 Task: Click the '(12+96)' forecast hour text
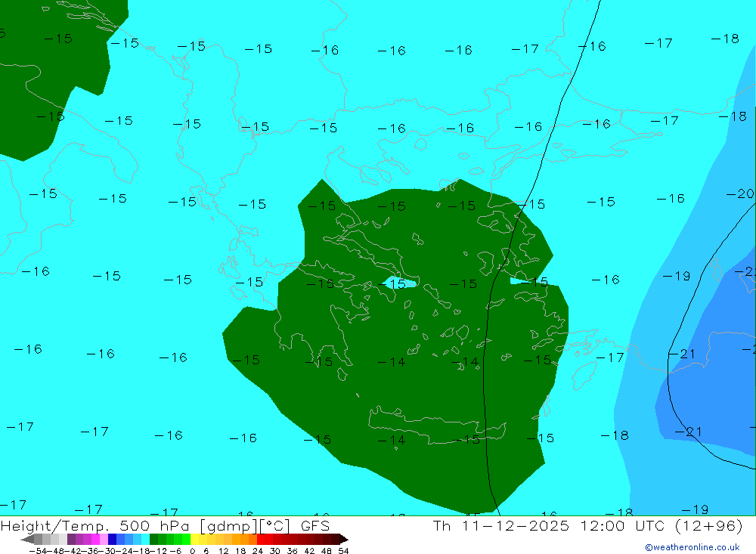(709, 526)
